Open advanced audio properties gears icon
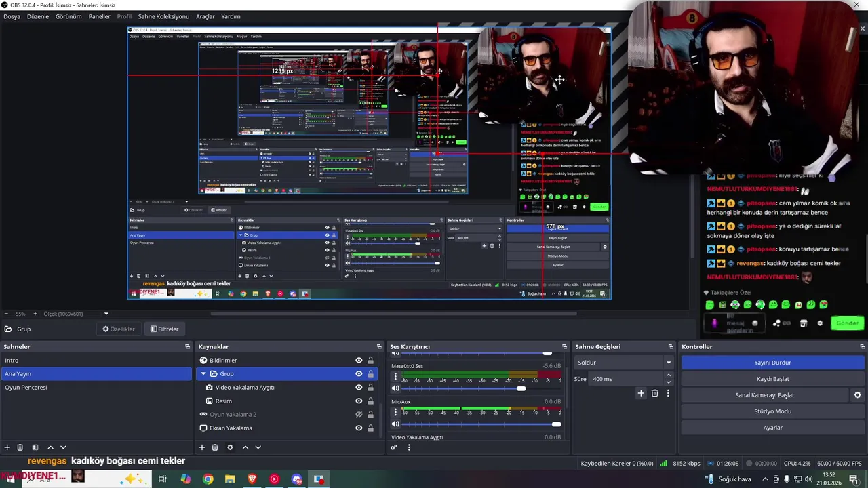Screen dimensions: 868x488 click(394, 447)
